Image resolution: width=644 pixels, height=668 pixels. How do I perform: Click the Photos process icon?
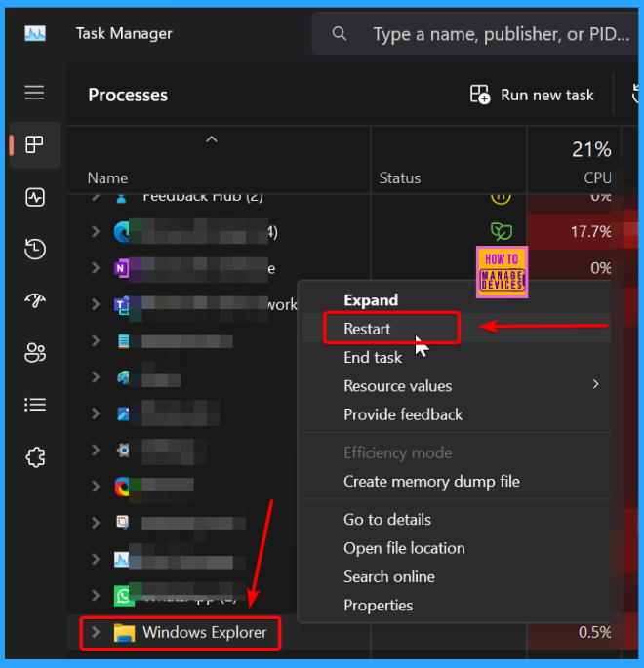[123, 413]
